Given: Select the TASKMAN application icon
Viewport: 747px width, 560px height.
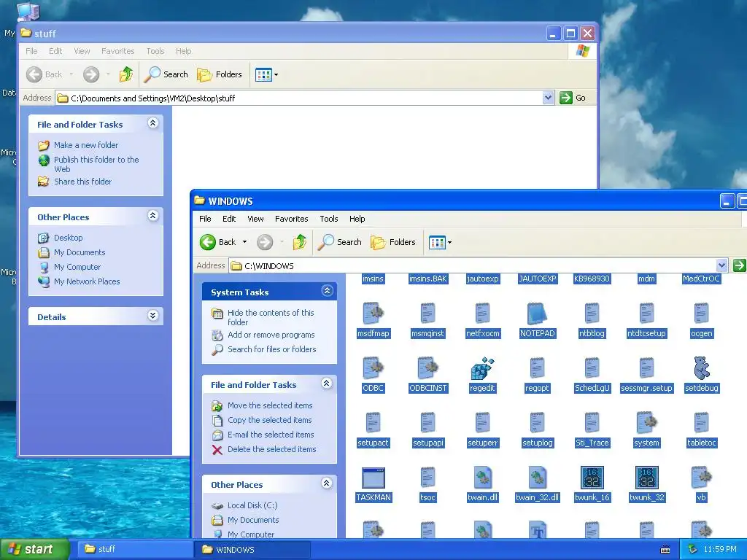Looking at the screenshot, I should tap(373, 478).
